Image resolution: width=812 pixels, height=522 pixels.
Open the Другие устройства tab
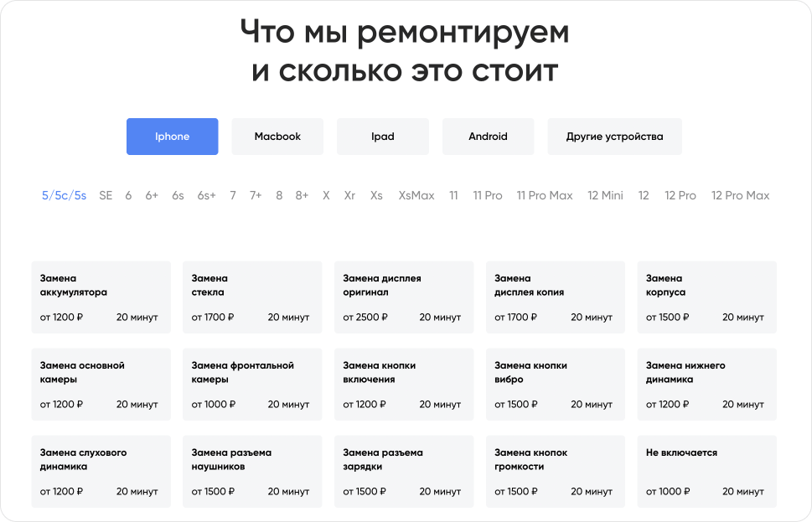click(615, 137)
